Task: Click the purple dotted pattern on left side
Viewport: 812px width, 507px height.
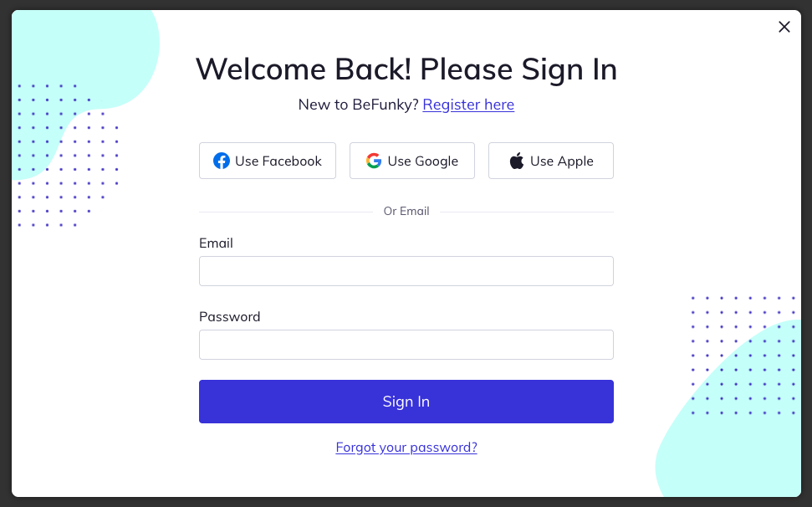Action: tap(68, 156)
